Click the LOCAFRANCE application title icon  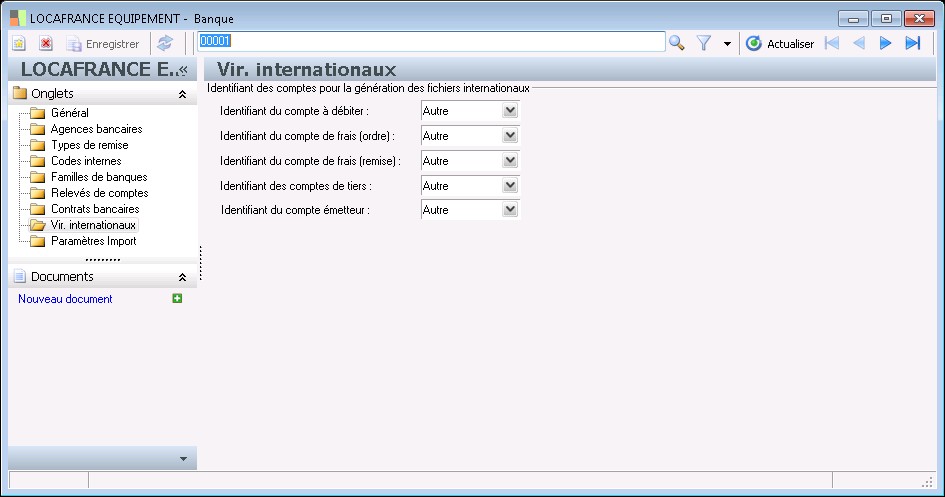tap(18, 18)
